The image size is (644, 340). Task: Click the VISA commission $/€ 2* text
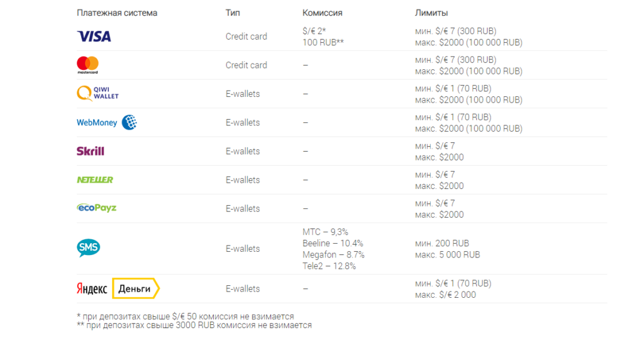(x=314, y=30)
